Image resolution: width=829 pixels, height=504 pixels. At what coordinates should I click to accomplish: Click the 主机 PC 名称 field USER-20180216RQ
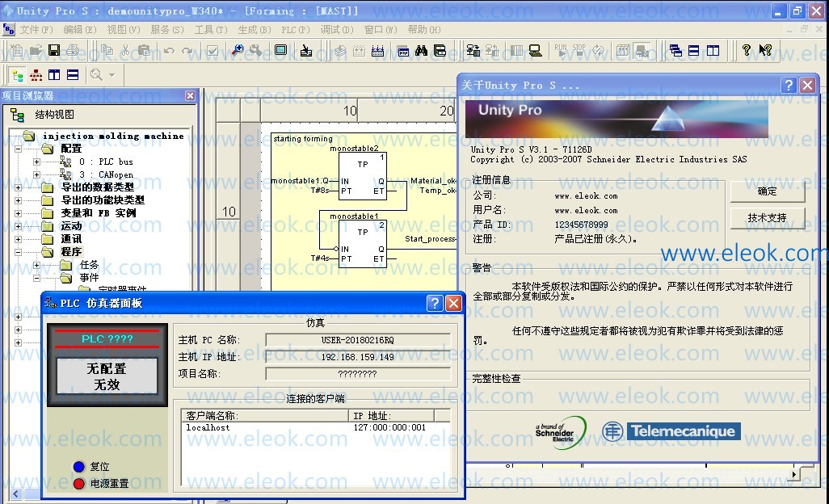point(358,340)
